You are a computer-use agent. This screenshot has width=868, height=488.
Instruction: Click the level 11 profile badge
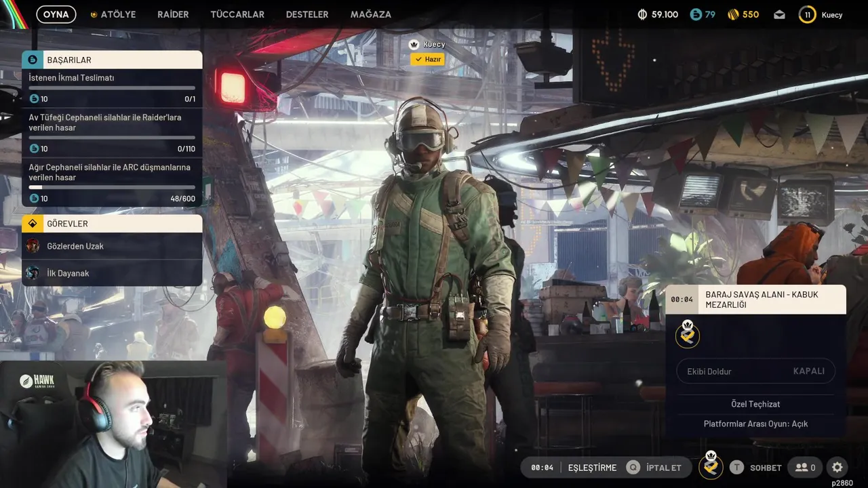(x=807, y=14)
